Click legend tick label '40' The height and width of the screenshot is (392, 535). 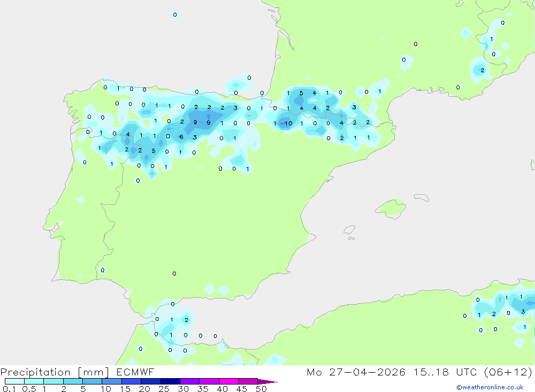222,389
